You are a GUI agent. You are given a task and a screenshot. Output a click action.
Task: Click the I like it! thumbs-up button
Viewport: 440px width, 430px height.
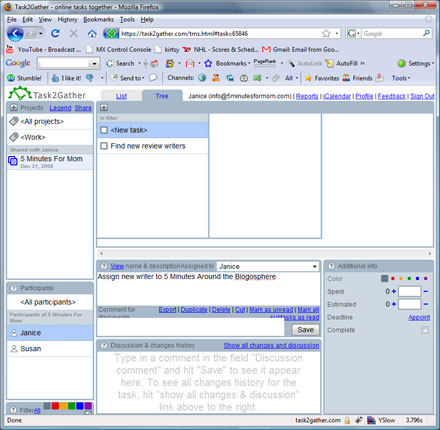(67, 78)
